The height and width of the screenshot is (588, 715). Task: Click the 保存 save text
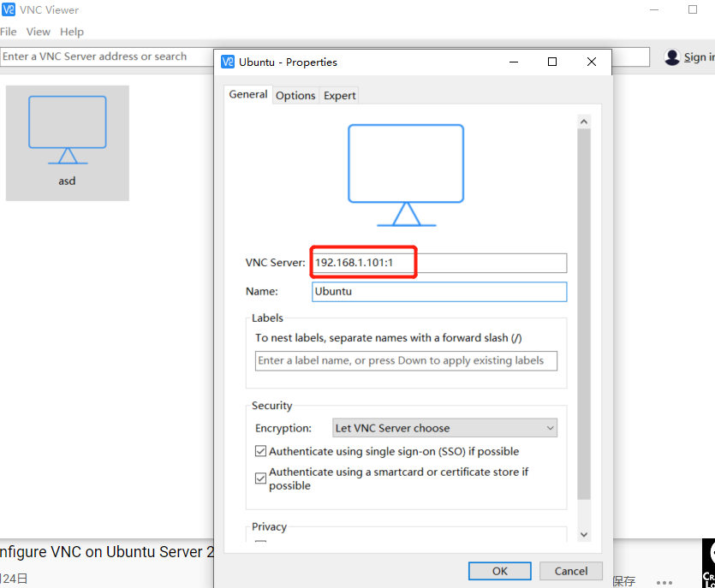(624, 581)
